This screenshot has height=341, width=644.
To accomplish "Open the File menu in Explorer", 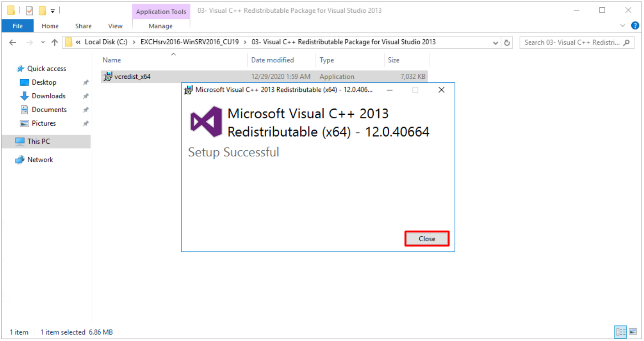I will click(x=18, y=26).
